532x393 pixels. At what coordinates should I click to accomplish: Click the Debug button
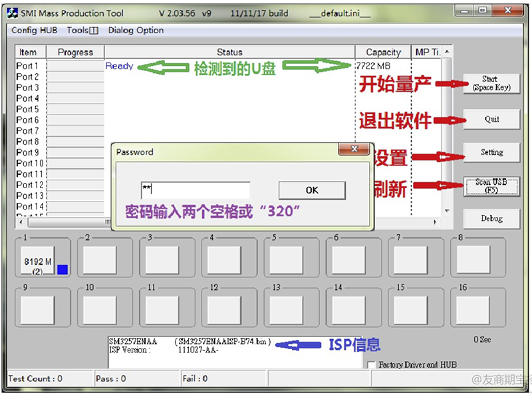491,218
